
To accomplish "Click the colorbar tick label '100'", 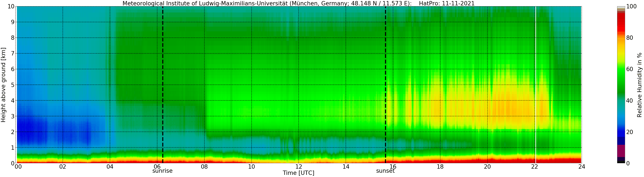I will (631, 6).
